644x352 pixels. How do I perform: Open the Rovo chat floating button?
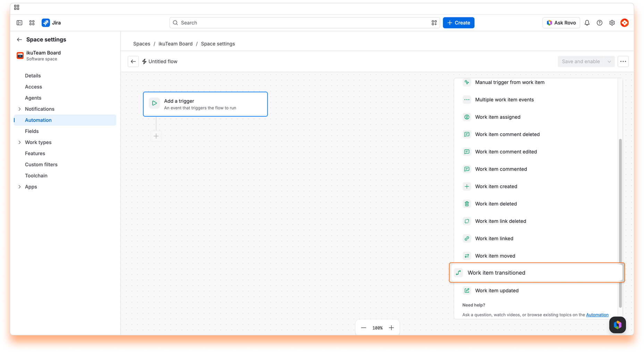click(618, 325)
